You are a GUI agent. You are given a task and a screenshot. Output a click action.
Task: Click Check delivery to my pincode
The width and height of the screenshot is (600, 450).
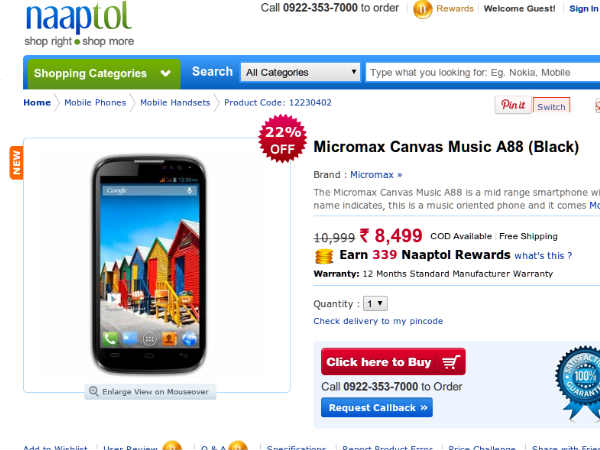point(378,321)
